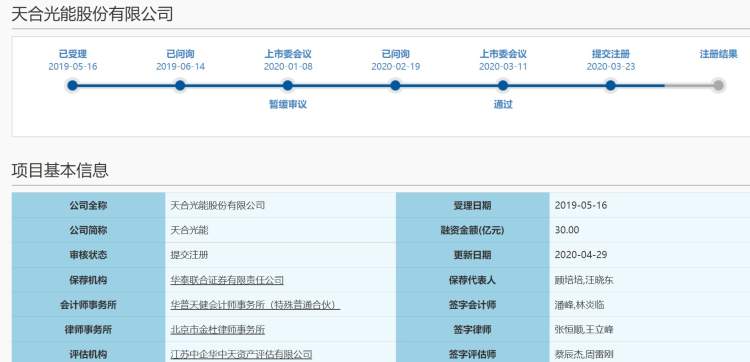Click the date 2020-01-08 on timeline
This screenshot has height=362, width=750.
(288, 66)
